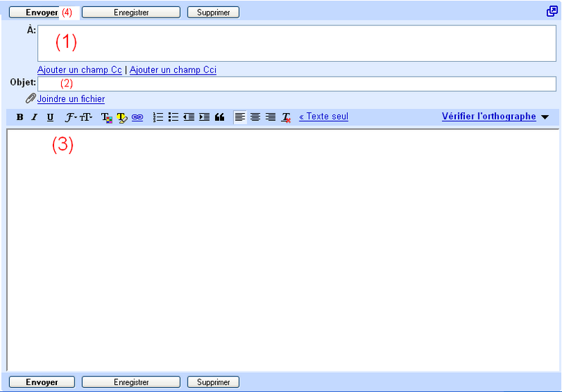Click the top Supprimer button
This screenshot has height=392, width=562.
point(214,12)
